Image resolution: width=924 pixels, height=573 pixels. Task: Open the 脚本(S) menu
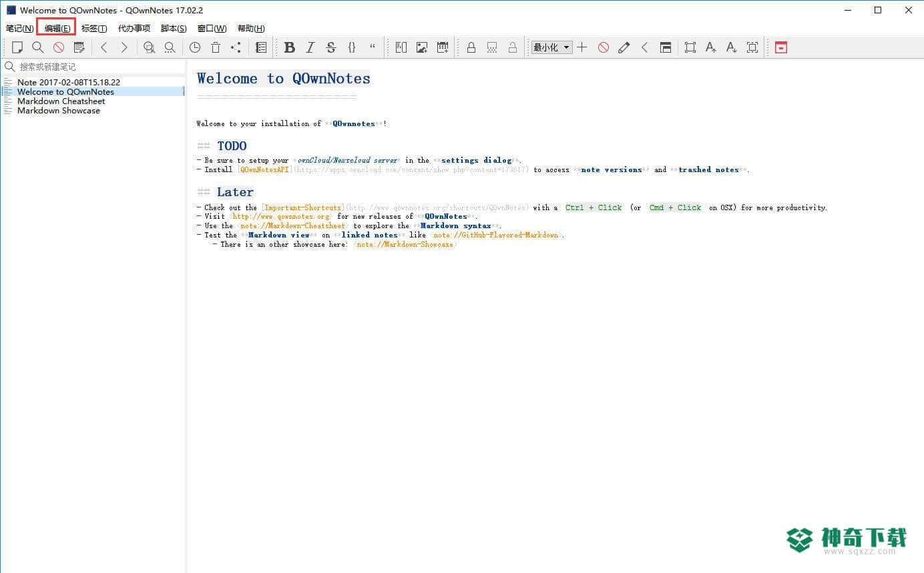point(174,28)
